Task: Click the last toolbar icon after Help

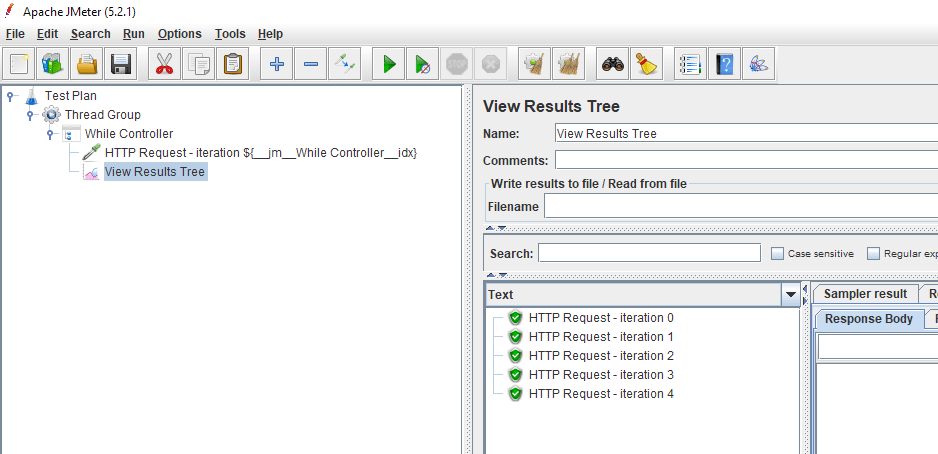Action: [759, 63]
